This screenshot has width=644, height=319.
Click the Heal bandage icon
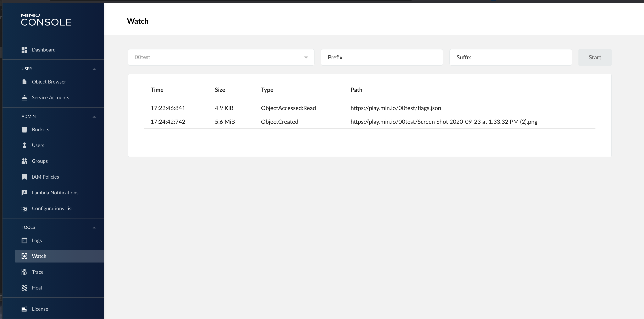[24, 288]
